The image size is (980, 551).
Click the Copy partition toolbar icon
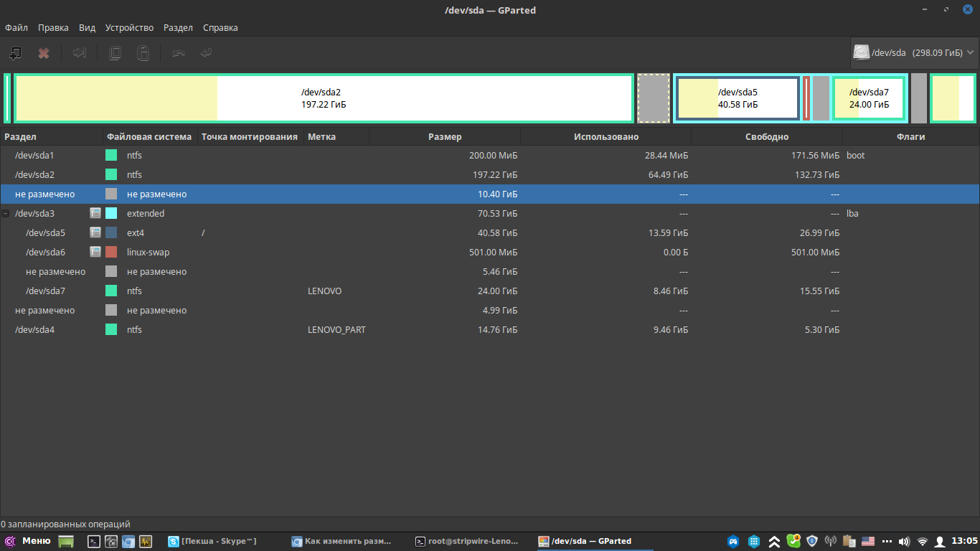[115, 53]
